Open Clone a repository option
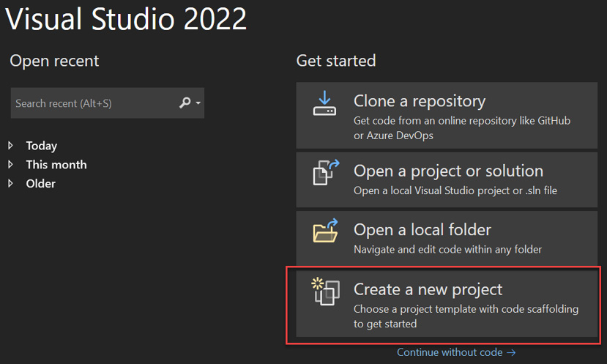Screen dimensions: 607x364 pyautogui.click(x=447, y=116)
